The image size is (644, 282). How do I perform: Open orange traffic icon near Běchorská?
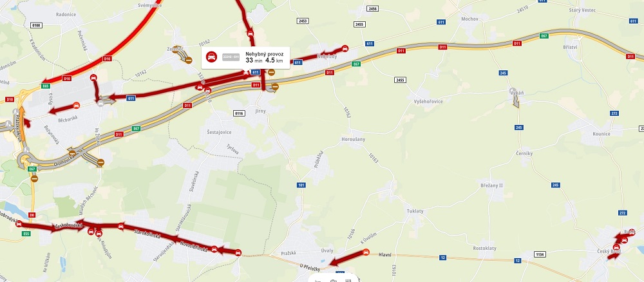point(76,106)
